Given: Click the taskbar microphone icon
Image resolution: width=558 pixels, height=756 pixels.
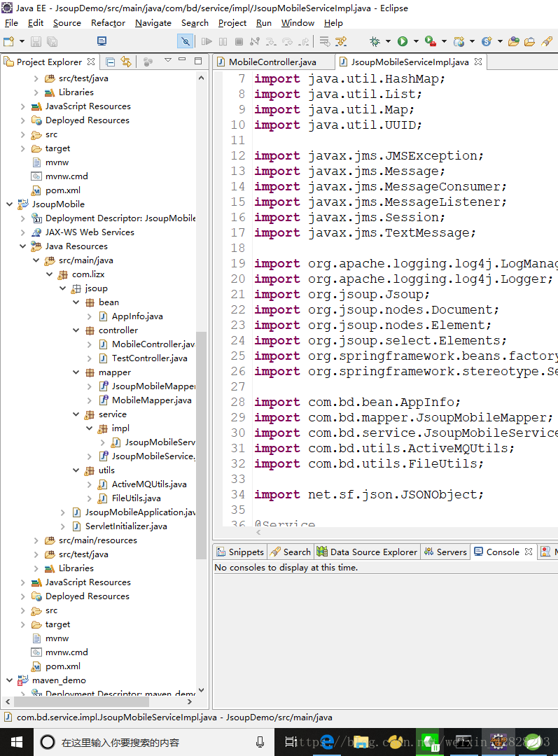Looking at the screenshot, I should (260, 742).
